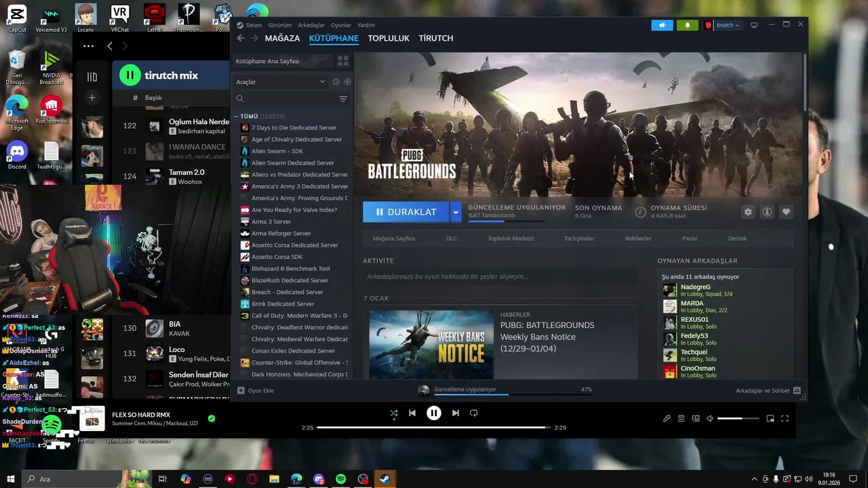Open the Destek link

(x=737, y=239)
